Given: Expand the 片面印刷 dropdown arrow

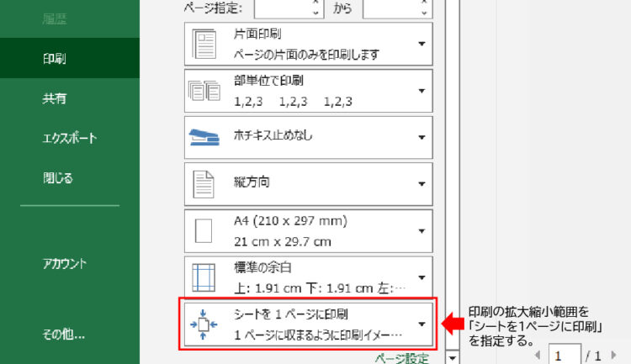Looking at the screenshot, I should (422, 44).
